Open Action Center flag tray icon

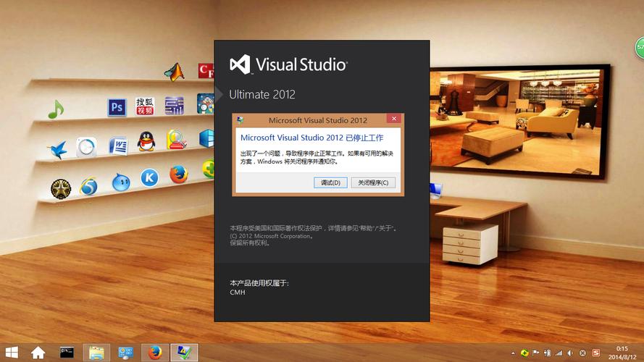[x=536, y=353]
